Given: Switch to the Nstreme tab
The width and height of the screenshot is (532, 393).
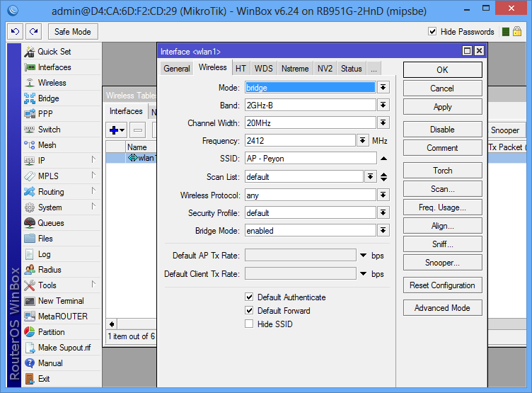Looking at the screenshot, I should click(x=295, y=68).
